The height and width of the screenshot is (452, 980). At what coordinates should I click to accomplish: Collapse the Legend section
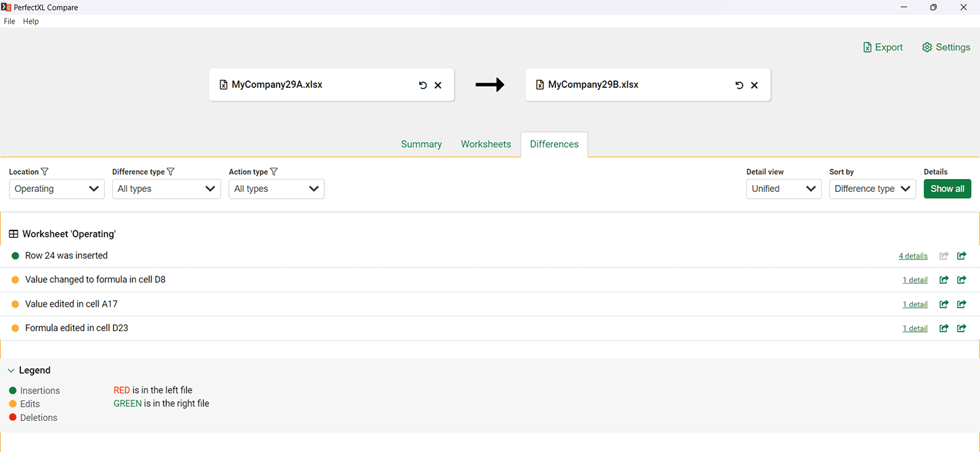click(11, 371)
